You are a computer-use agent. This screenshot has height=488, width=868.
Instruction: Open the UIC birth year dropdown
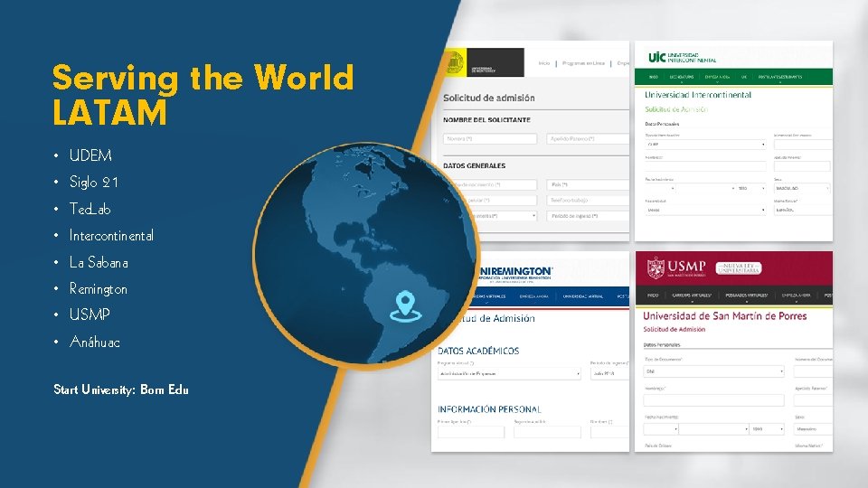click(x=751, y=188)
